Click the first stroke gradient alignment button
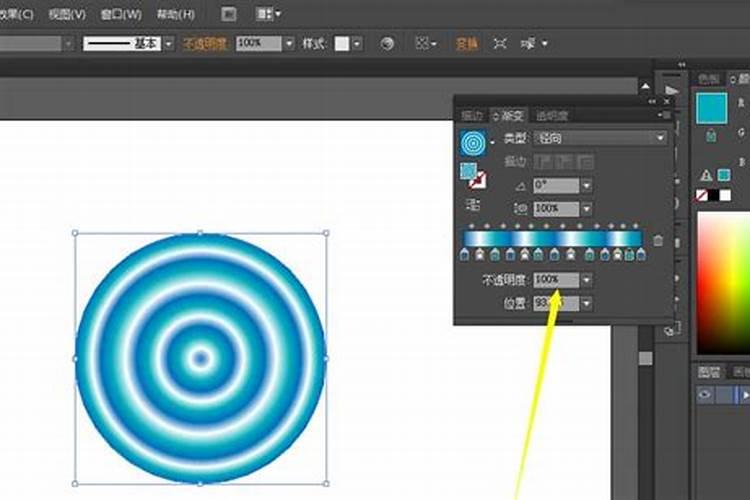 click(x=542, y=162)
